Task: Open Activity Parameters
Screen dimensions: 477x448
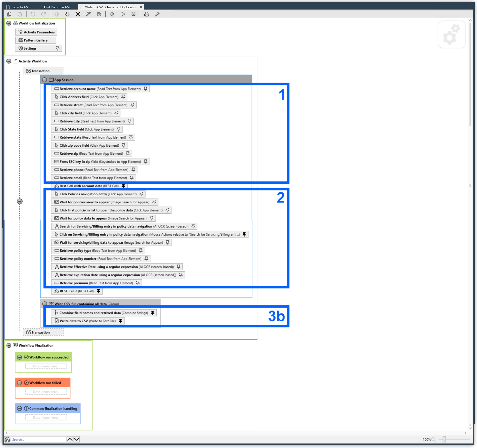Action: [x=36, y=32]
